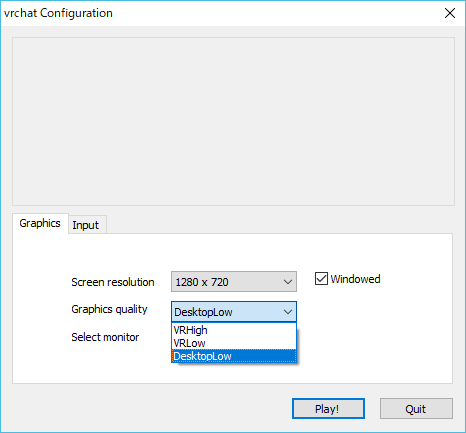Click the Graphics quality label
This screenshot has height=433, width=466.
coord(109,309)
